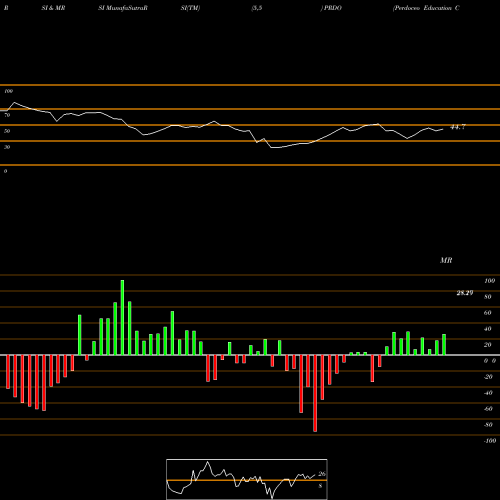Click the ') PRDO' ticker symbol text
Image resolution: width=500 pixels, height=500 pixels.
pos(331,8)
